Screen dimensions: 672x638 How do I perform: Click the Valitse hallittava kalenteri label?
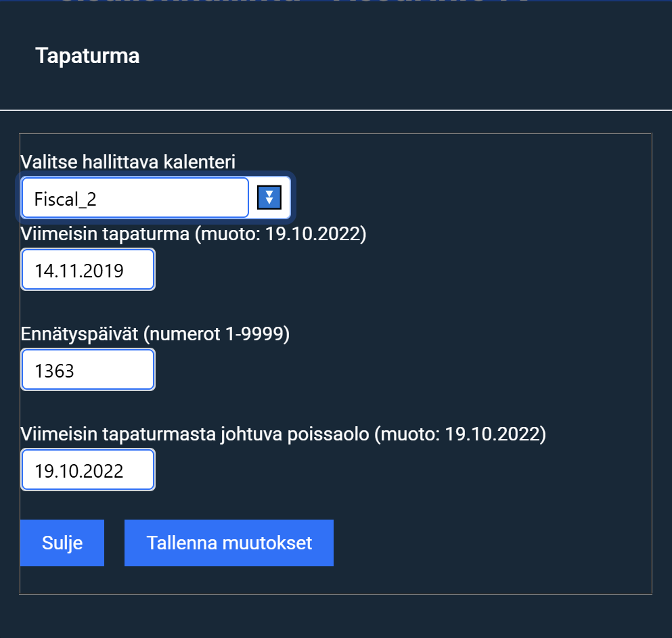click(x=128, y=162)
